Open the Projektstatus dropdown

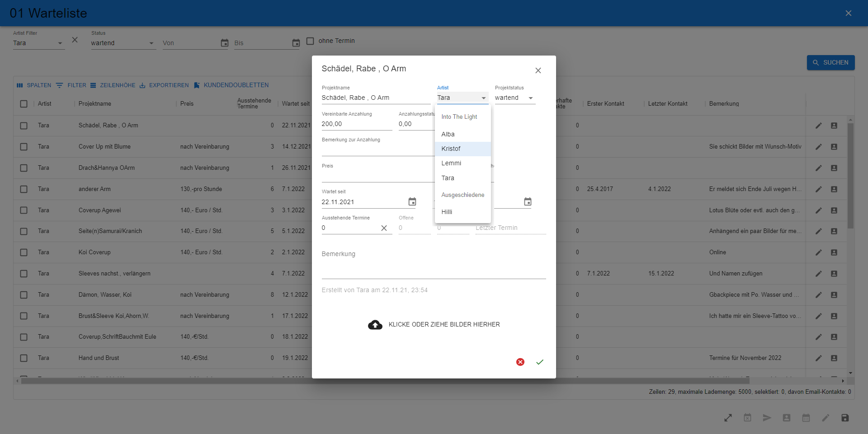[x=515, y=98]
